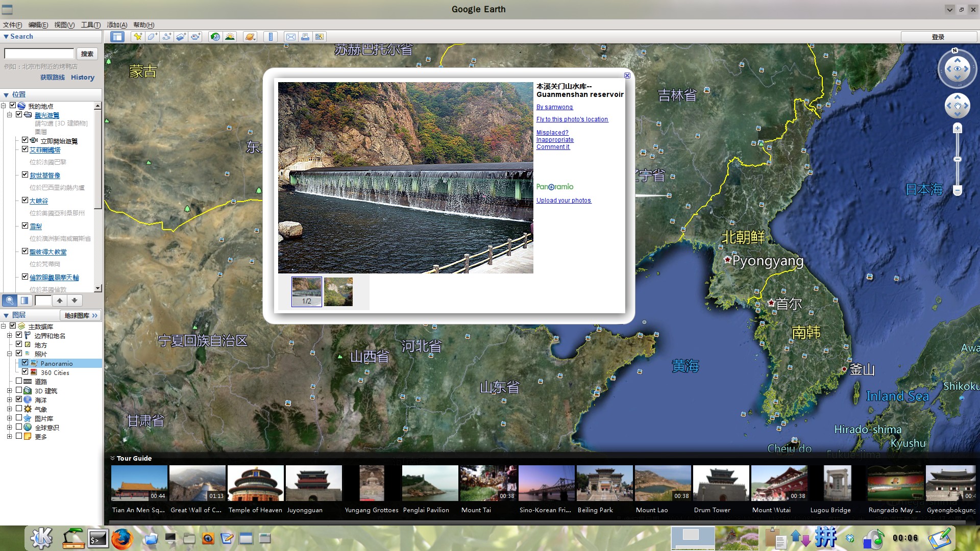This screenshot has width=980, height=551.
Task: Uncheck Panoramio layer checkbox
Action: pyautogui.click(x=24, y=363)
